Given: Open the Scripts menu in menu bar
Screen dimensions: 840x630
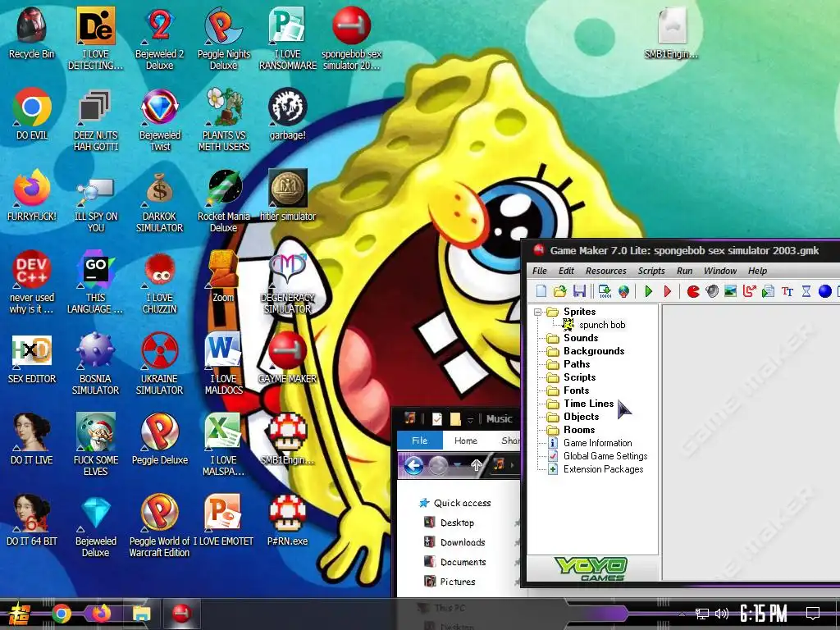Looking at the screenshot, I should click(651, 271).
